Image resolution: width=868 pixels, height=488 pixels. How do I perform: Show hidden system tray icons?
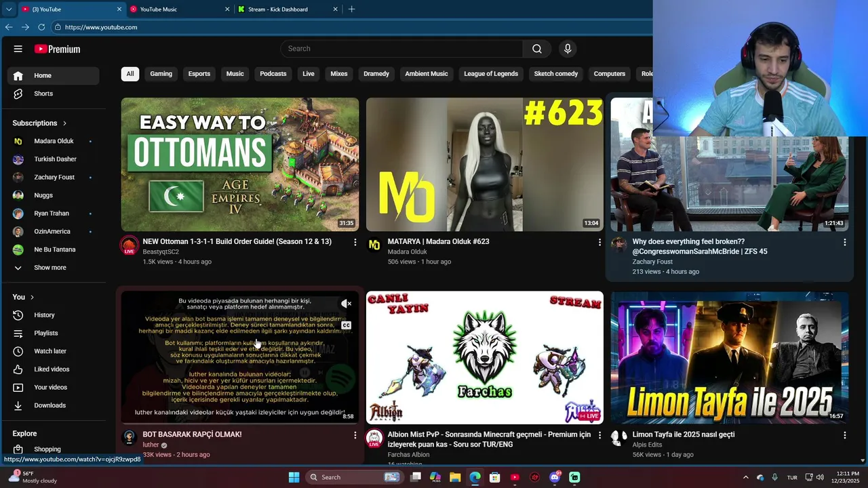pos(746,477)
